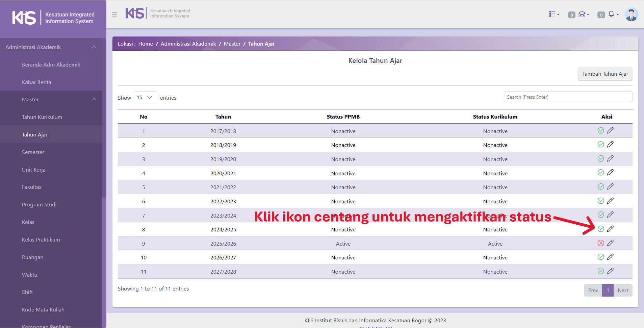This screenshot has height=328, width=644.
Task: Activate 2026/2027 with green check icon
Action: [x=600, y=257]
